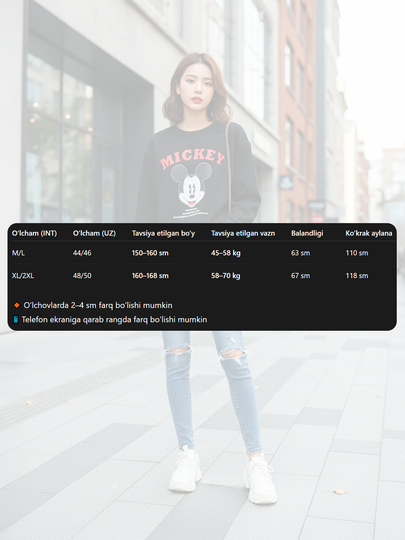Select the M/L size cell
405x540 pixels.
[x=18, y=253]
